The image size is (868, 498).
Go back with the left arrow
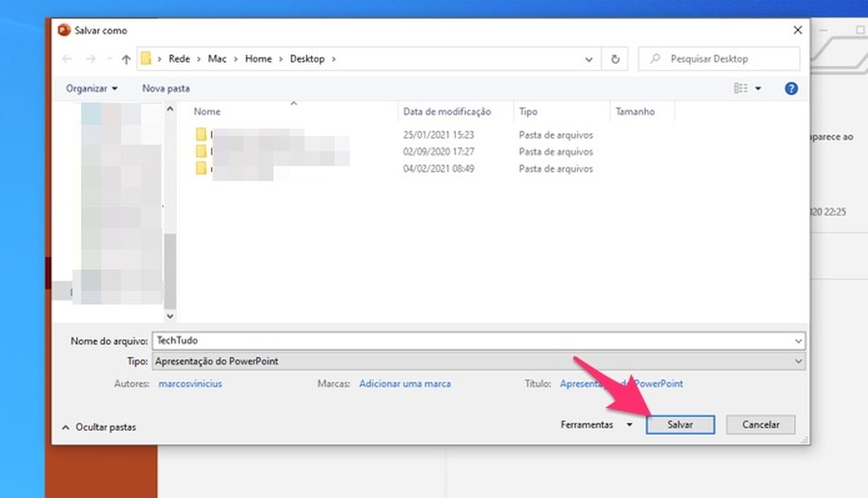pyautogui.click(x=67, y=59)
